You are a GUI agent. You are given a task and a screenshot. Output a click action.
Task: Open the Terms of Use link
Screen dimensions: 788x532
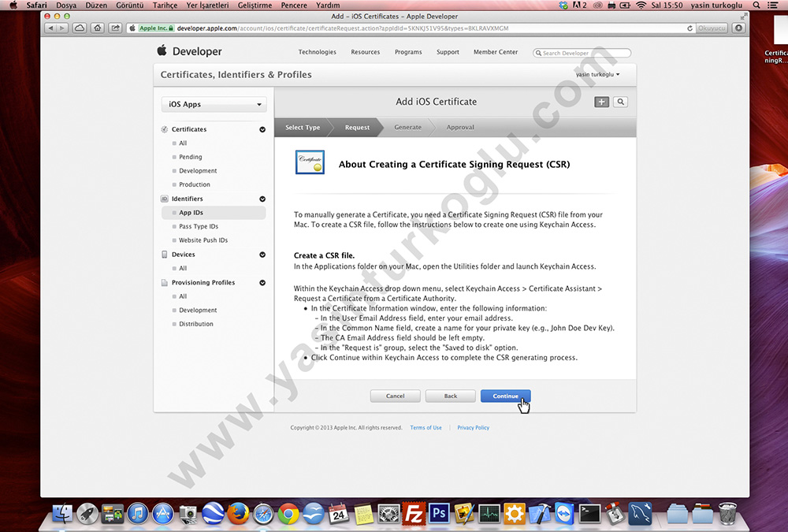pyautogui.click(x=426, y=427)
